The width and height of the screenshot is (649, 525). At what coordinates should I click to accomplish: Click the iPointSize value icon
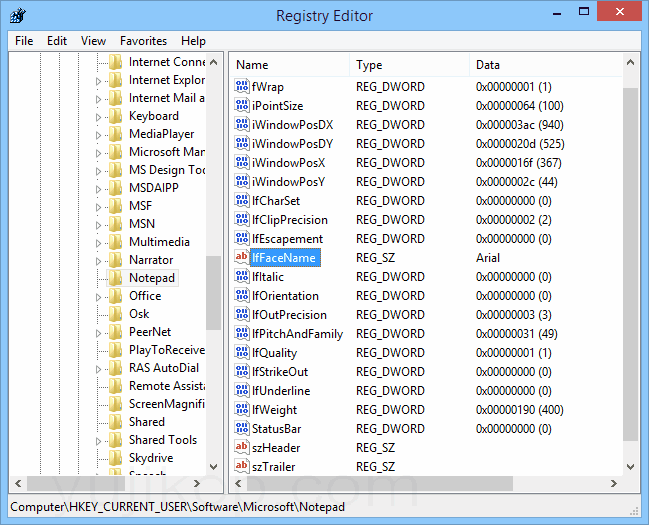(x=242, y=106)
